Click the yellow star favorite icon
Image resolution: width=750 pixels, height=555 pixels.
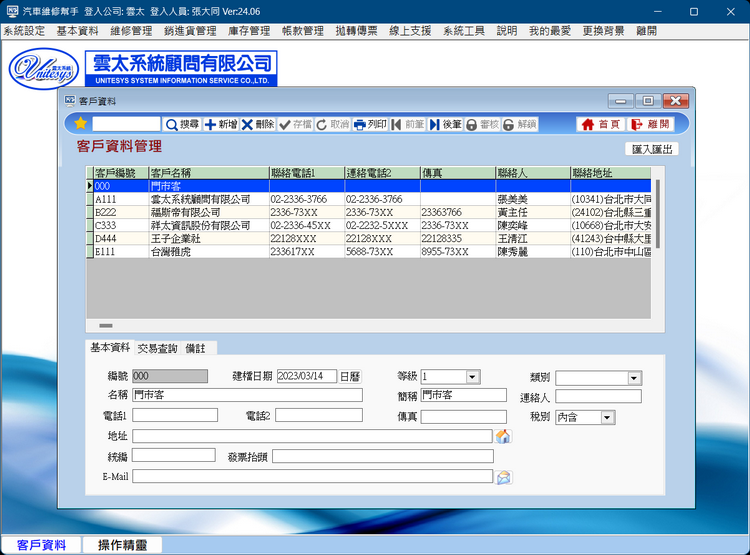80,124
